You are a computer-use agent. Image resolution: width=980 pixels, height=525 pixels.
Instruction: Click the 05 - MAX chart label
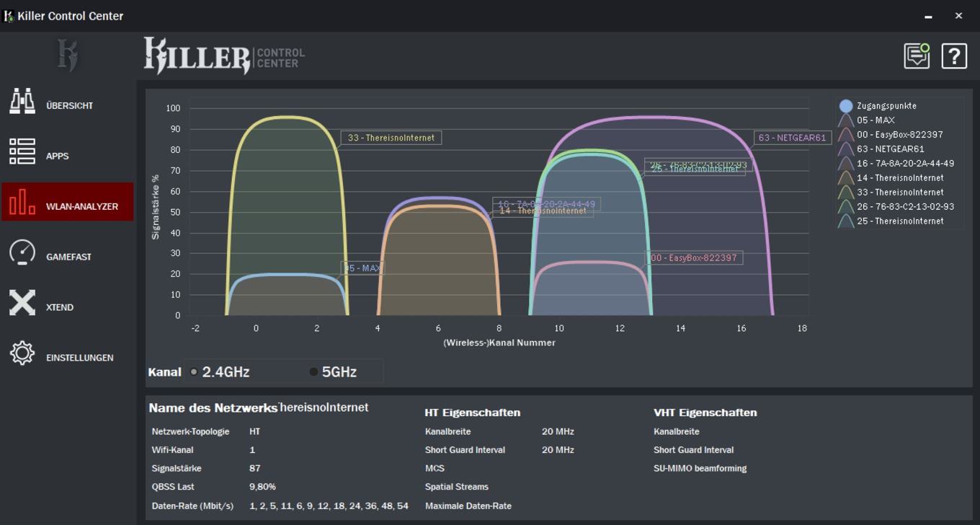pyautogui.click(x=362, y=268)
